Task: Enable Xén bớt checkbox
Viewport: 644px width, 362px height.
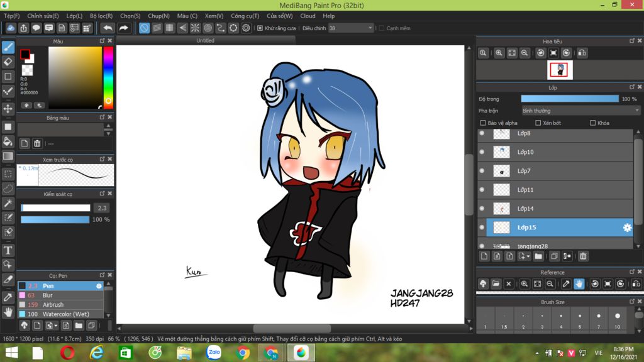Action: (538, 123)
